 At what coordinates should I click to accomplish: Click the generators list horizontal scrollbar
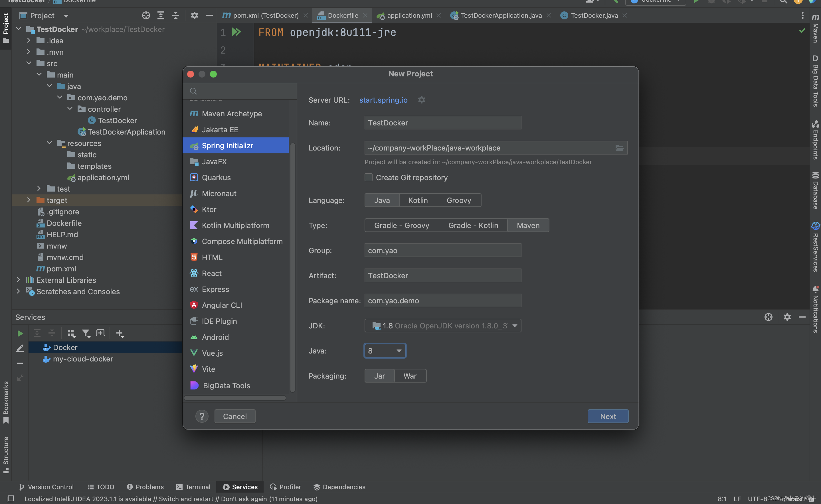point(235,398)
